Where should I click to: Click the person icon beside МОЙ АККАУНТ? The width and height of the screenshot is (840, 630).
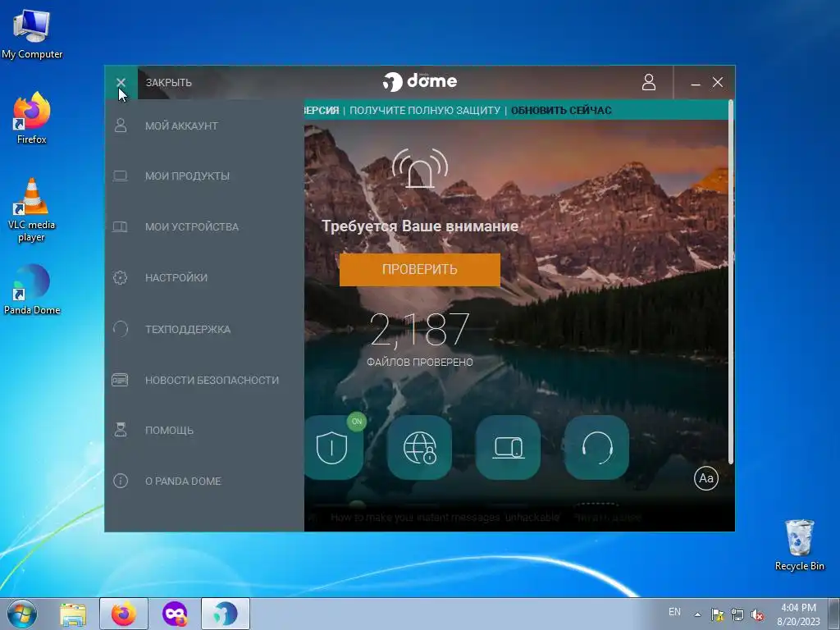pyautogui.click(x=121, y=126)
